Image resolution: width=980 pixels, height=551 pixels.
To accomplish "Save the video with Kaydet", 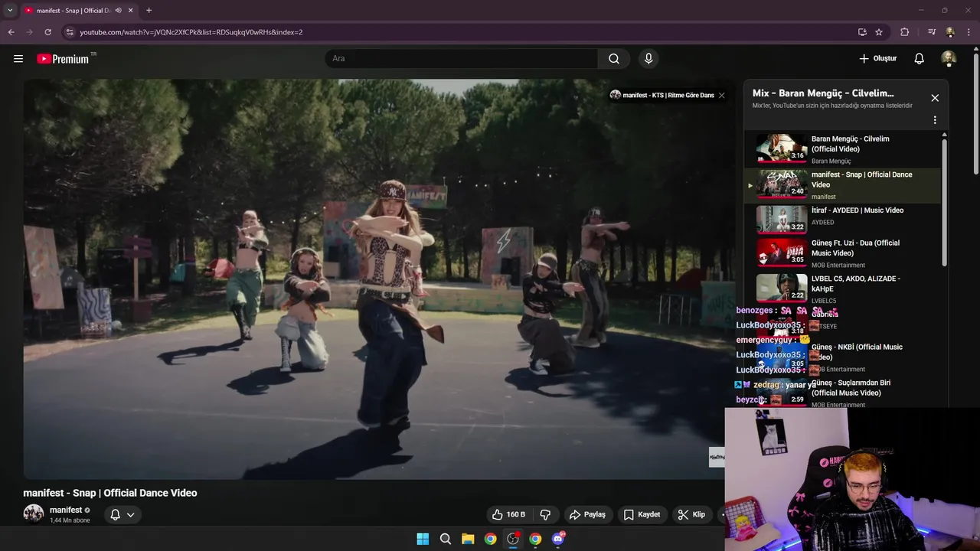I will (x=642, y=514).
